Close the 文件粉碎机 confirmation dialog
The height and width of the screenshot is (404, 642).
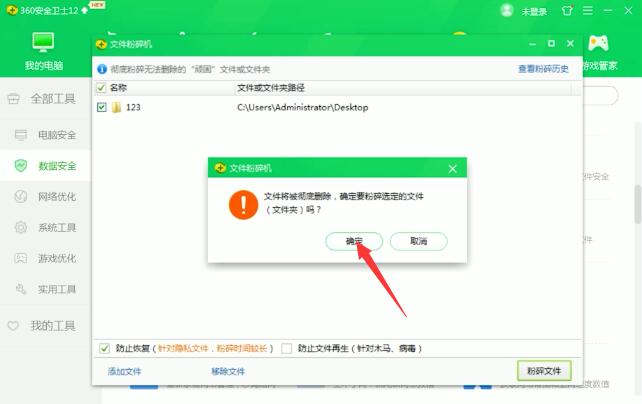pos(452,169)
